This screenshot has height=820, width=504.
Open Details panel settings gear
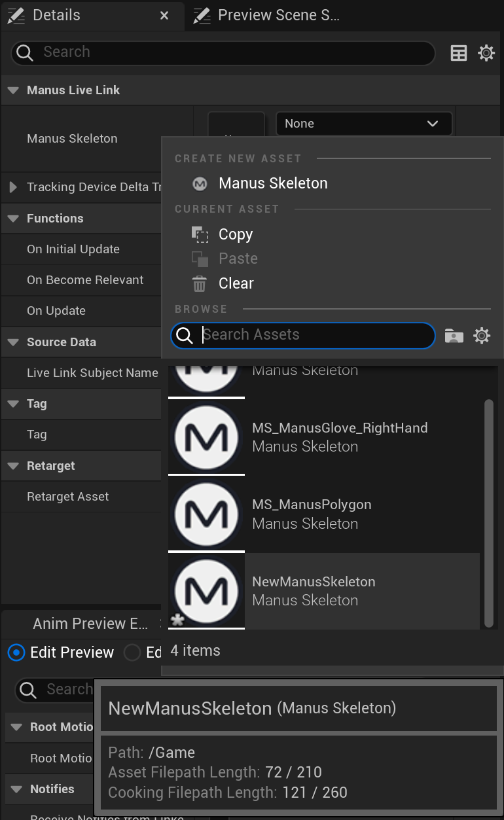486,53
